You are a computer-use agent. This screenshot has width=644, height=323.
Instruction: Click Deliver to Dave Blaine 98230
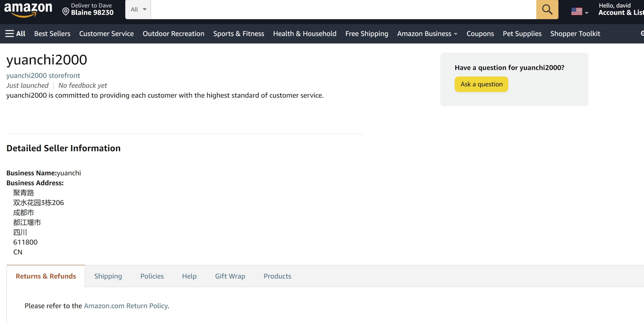pos(88,9)
